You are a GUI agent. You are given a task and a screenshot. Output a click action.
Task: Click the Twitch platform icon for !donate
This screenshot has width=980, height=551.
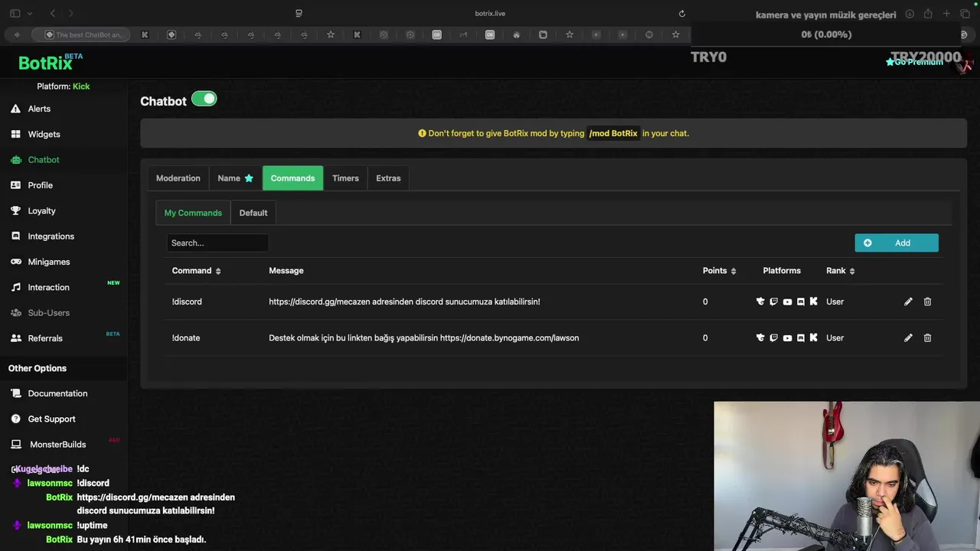pos(774,337)
